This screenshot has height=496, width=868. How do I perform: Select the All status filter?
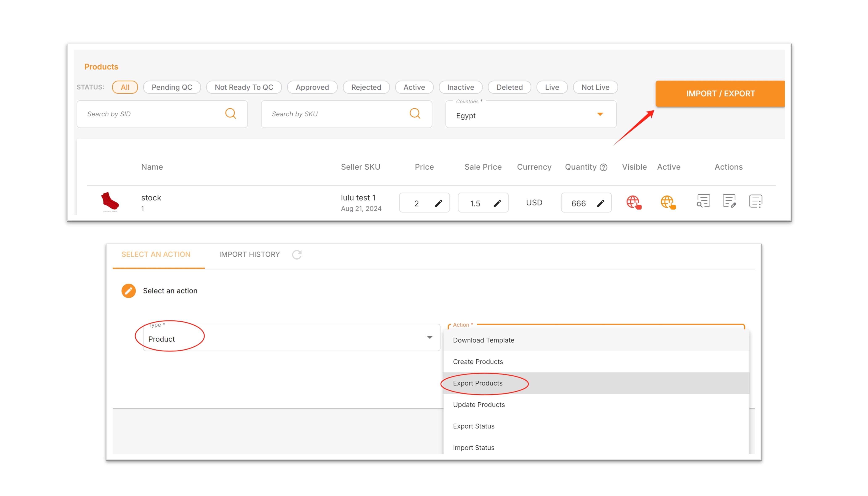(125, 87)
